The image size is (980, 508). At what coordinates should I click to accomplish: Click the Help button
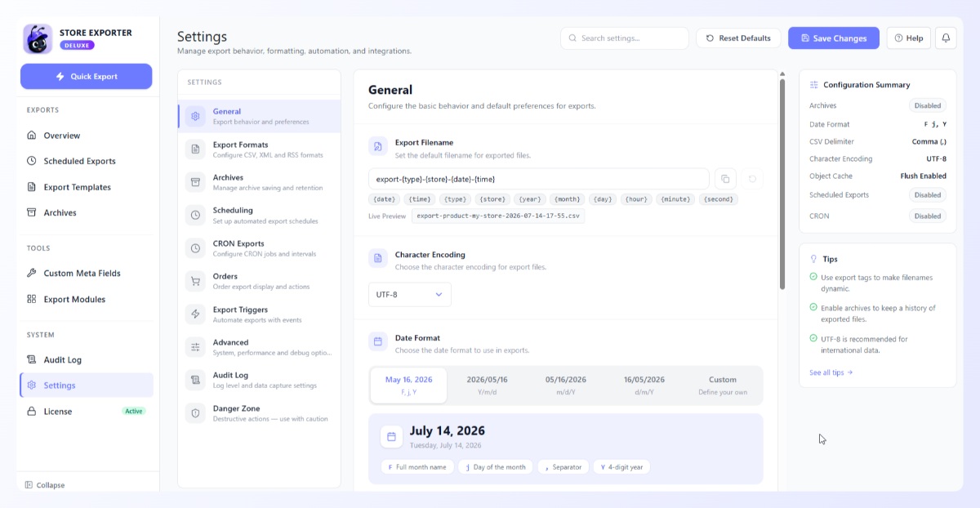(908, 38)
